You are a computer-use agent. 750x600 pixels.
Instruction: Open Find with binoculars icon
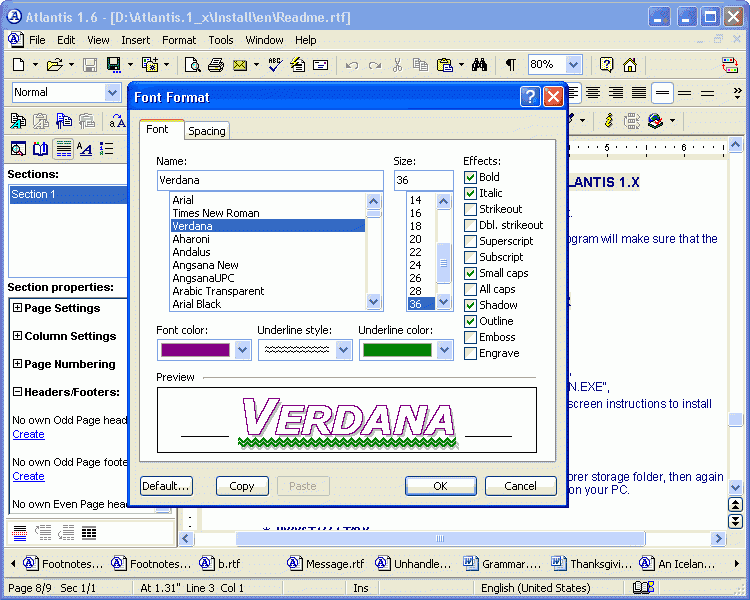pyautogui.click(x=479, y=64)
